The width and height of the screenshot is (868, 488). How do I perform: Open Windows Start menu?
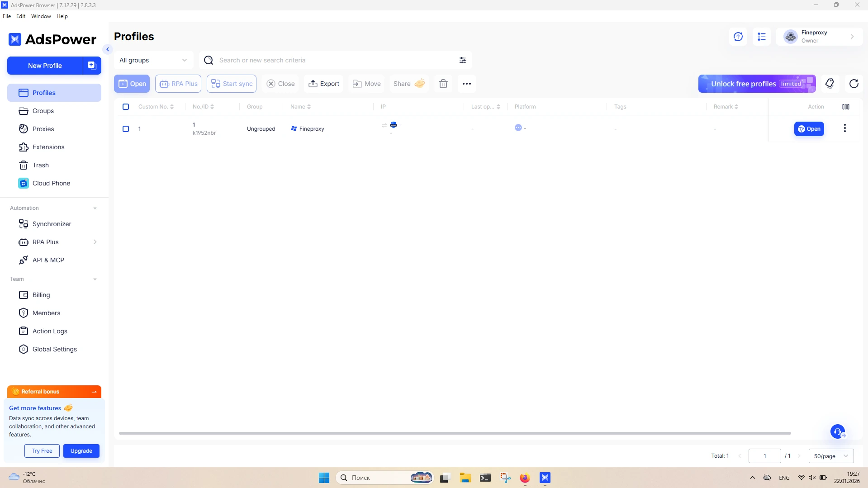pyautogui.click(x=324, y=478)
